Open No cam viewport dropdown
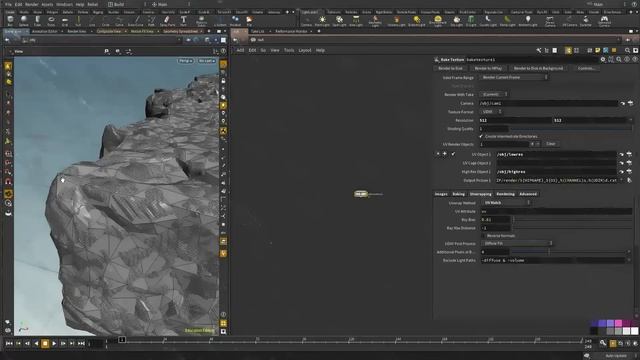Image resolution: width=640 pixels, height=360 pixels. 206,61
